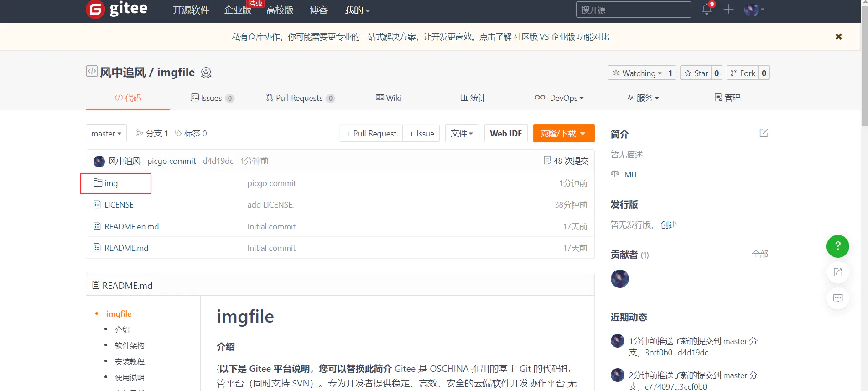Click the Gitee logo
The height and width of the screenshot is (391, 868).
tap(117, 9)
